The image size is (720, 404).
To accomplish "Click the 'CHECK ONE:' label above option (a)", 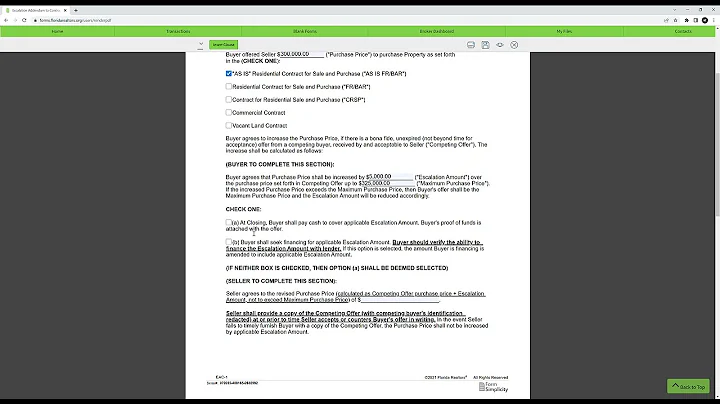I will pos(243,209).
